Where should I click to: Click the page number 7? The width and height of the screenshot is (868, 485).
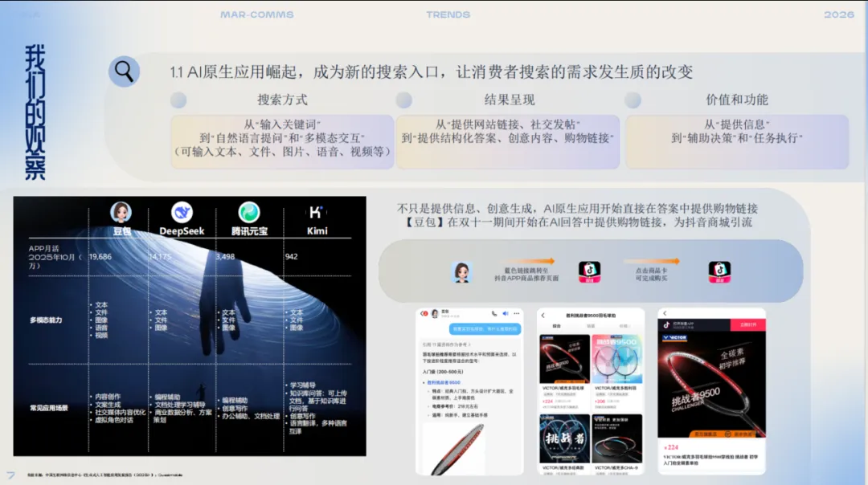pos(10,475)
